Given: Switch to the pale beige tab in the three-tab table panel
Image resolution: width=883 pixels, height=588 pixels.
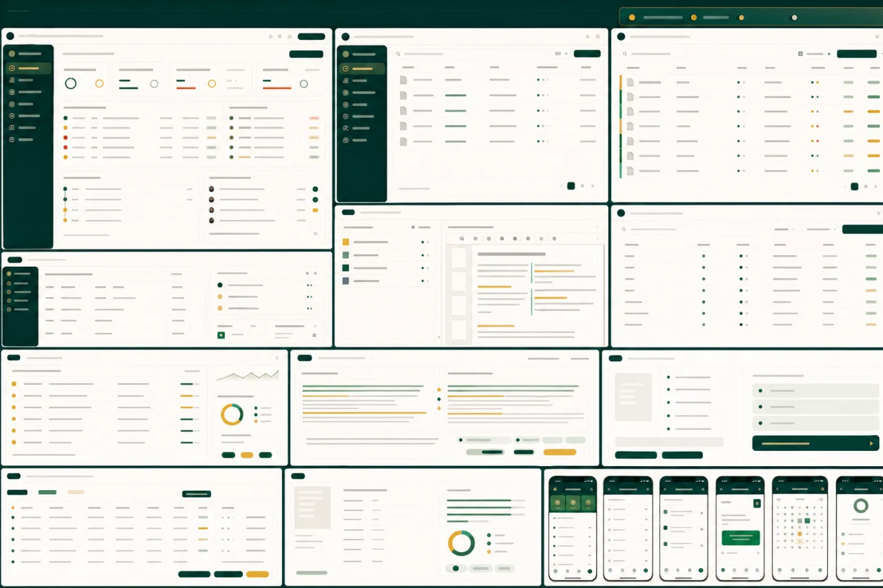Looking at the screenshot, I should (x=76, y=492).
